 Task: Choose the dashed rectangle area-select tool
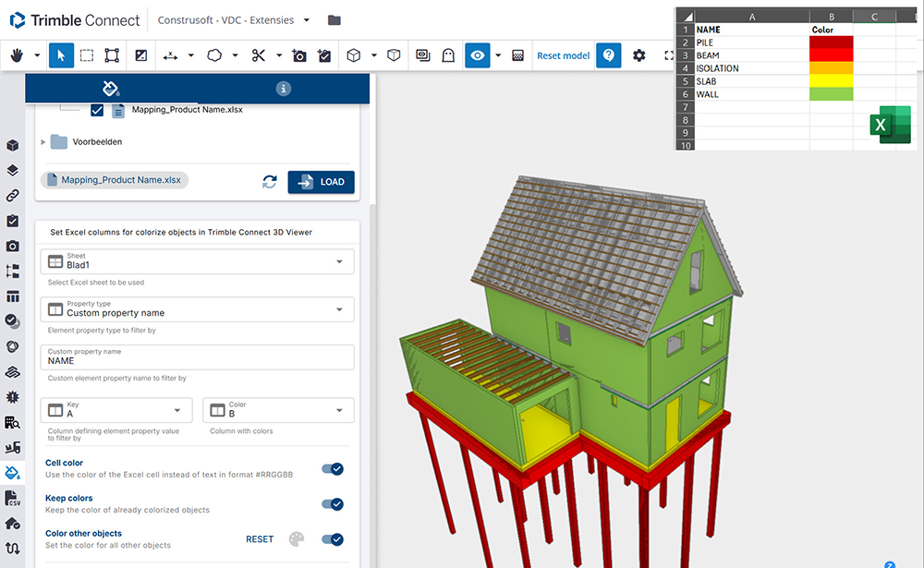click(x=87, y=55)
